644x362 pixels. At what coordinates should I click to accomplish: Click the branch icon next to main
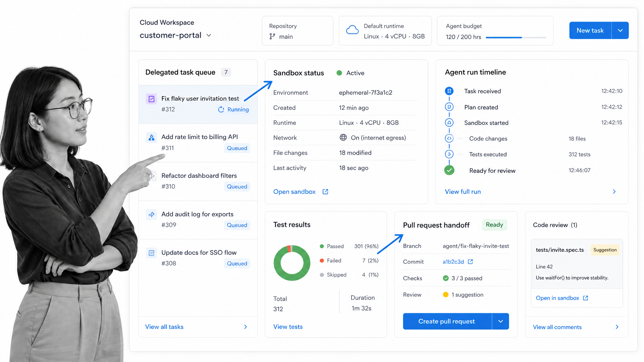click(272, 36)
